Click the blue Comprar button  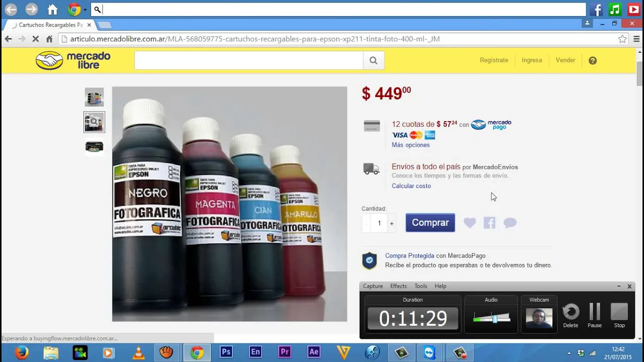tap(430, 223)
